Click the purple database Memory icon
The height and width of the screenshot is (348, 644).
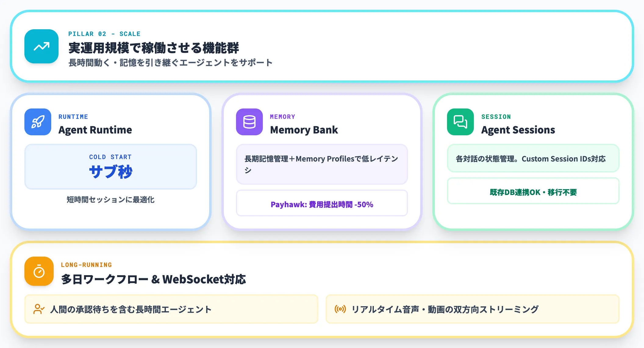pyautogui.click(x=249, y=122)
